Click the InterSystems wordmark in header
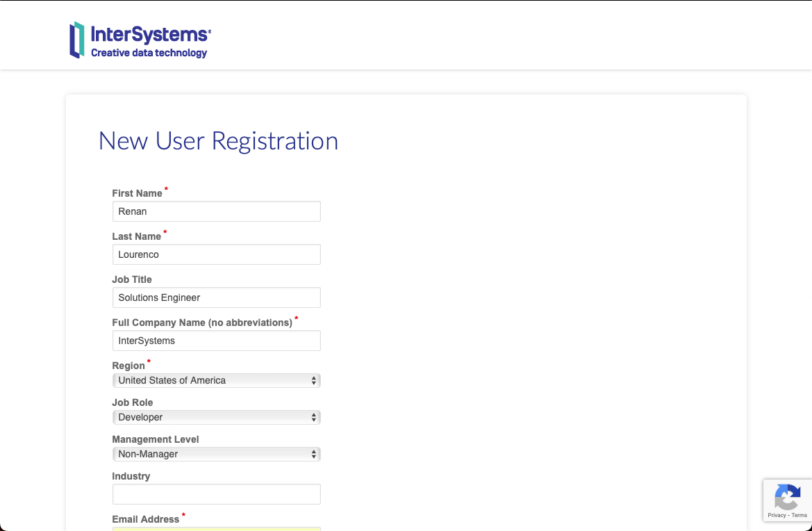812x531 pixels. [149, 34]
